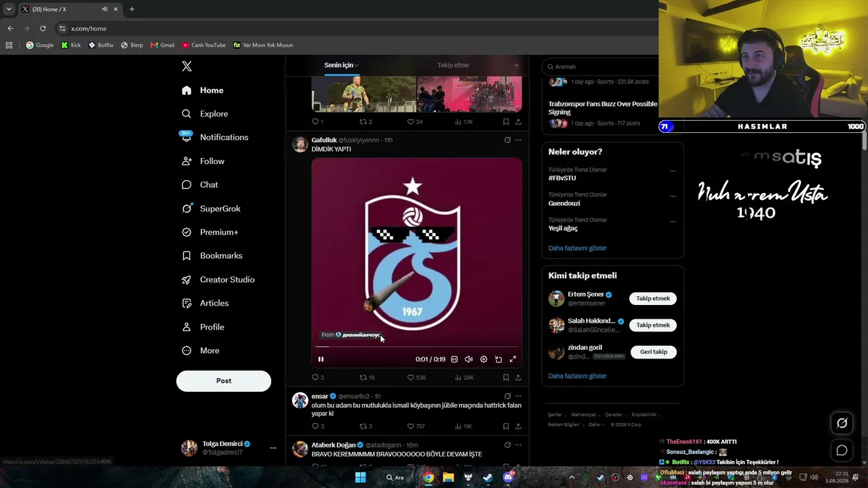Open options menu for Guendouzi trend
The height and width of the screenshot is (488, 868).
673,196
